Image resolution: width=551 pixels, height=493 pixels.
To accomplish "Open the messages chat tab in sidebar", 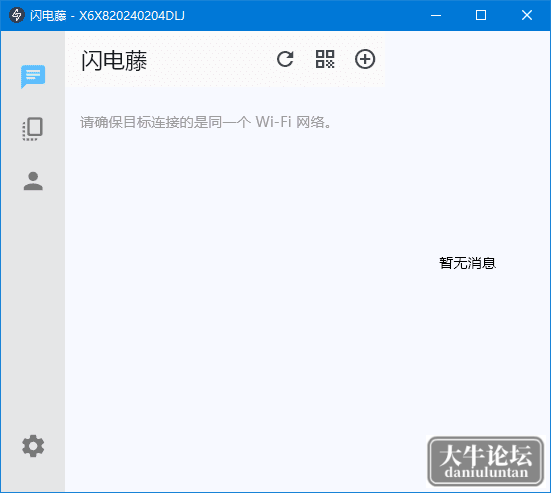I will pyautogui.click(x=33, y=76).
